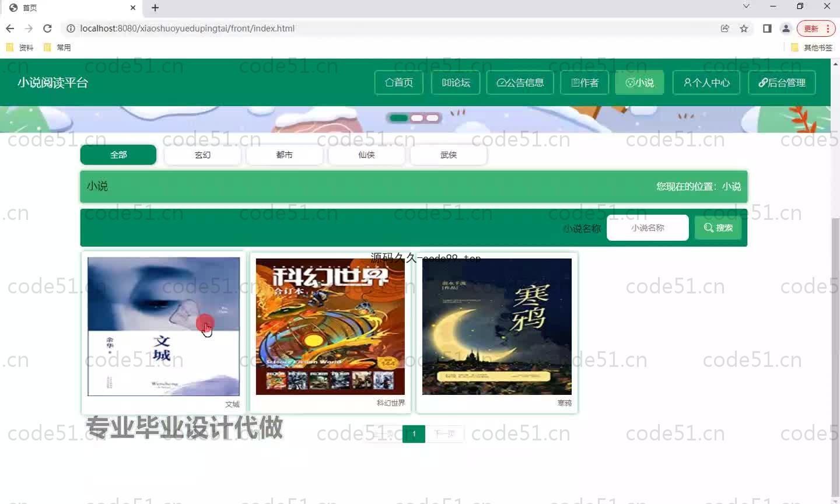Switch to the second carousel indicator dot

(x=416, y=118)
